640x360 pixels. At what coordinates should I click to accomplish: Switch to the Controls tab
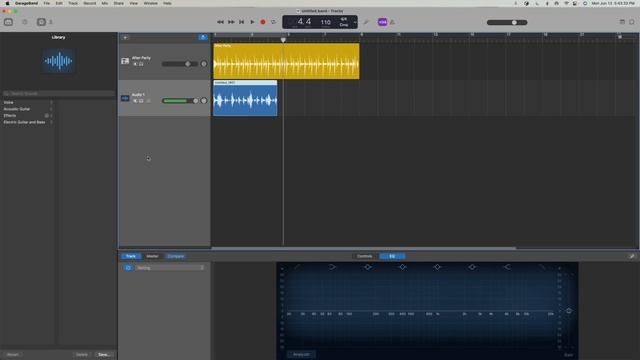pyautogui.click(x=364, y=256)
